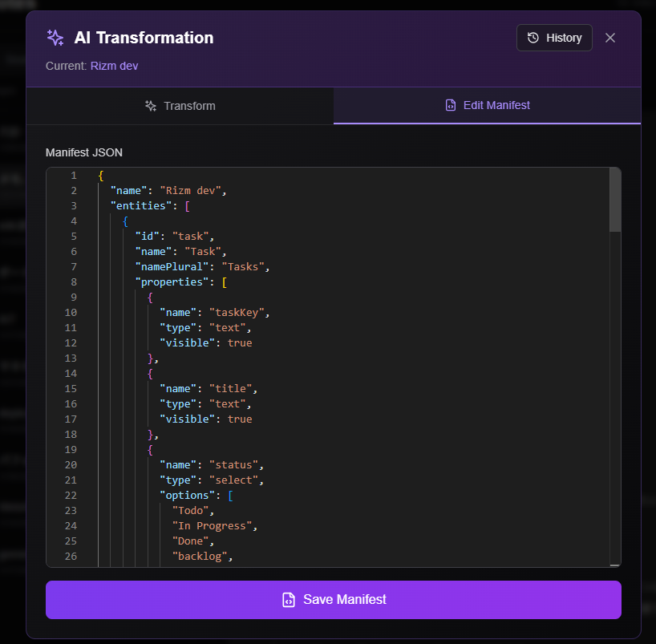This screenshot has height=644, width=656.
Task: Click the History clock icon
Action: coord(533,38)
